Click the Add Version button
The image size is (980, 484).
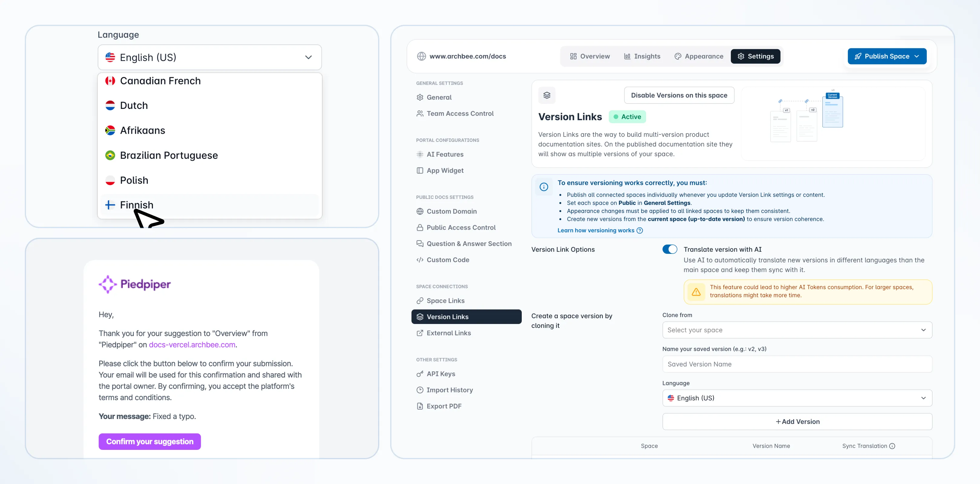pyautogui.click(x=797, y=422)
